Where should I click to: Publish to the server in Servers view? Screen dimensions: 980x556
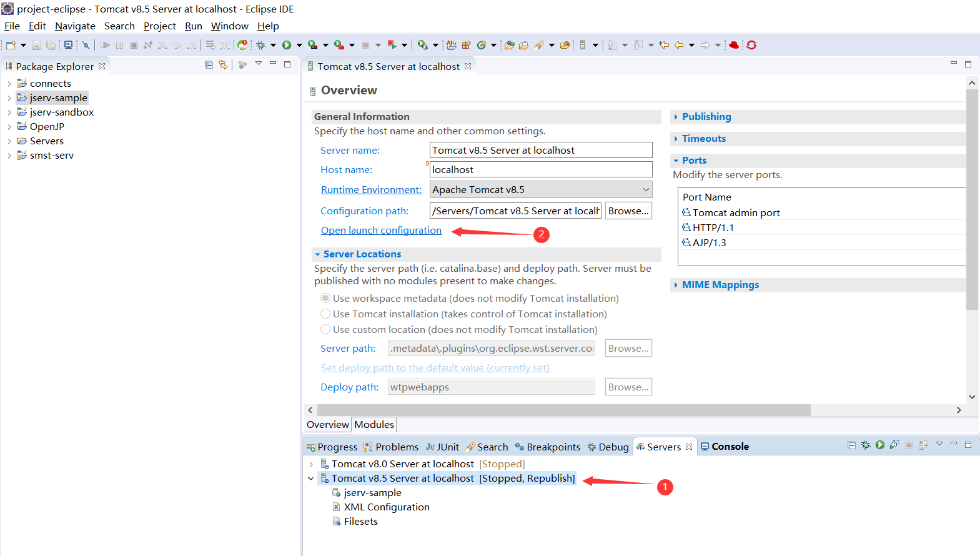pyautogui.click(x=923, y=445)
